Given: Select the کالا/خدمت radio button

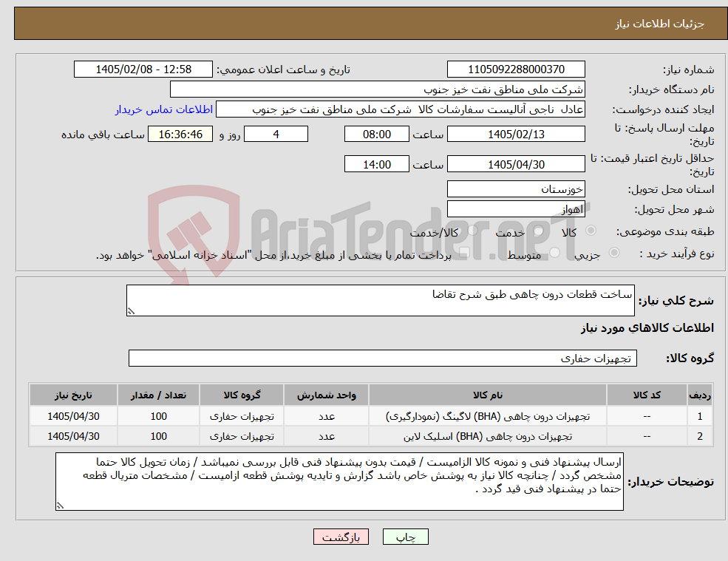Looking at the screenshot, I should click(472, 231).
